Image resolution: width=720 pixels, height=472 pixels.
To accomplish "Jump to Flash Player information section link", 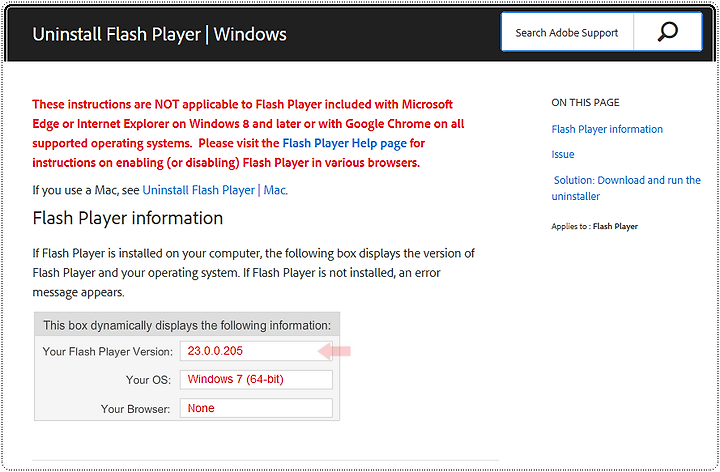I will (607, 129).
